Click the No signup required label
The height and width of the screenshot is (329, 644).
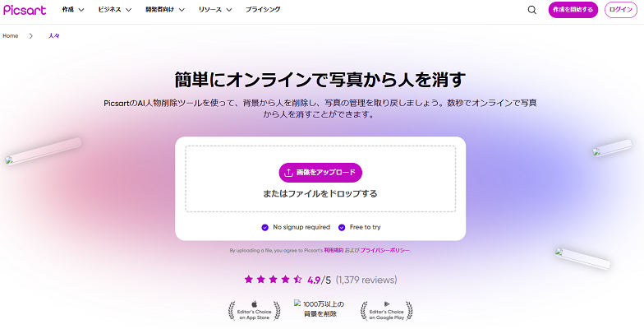301,227
